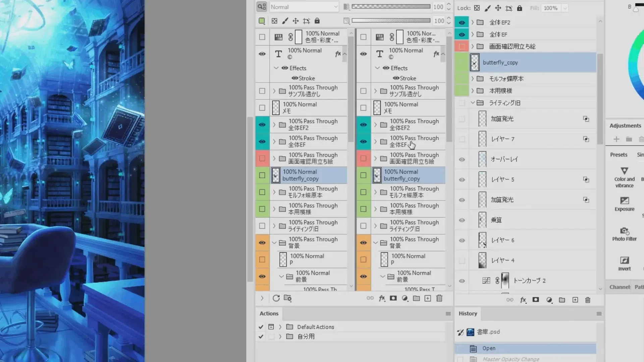Collapse the ライティング旧 group in right panel
Image resolution: width=644 pixels, height=362 pixels.
(x=472, y=103)
